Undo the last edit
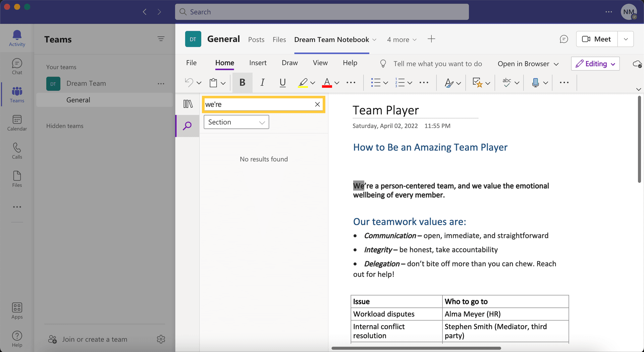 [189, 82]
